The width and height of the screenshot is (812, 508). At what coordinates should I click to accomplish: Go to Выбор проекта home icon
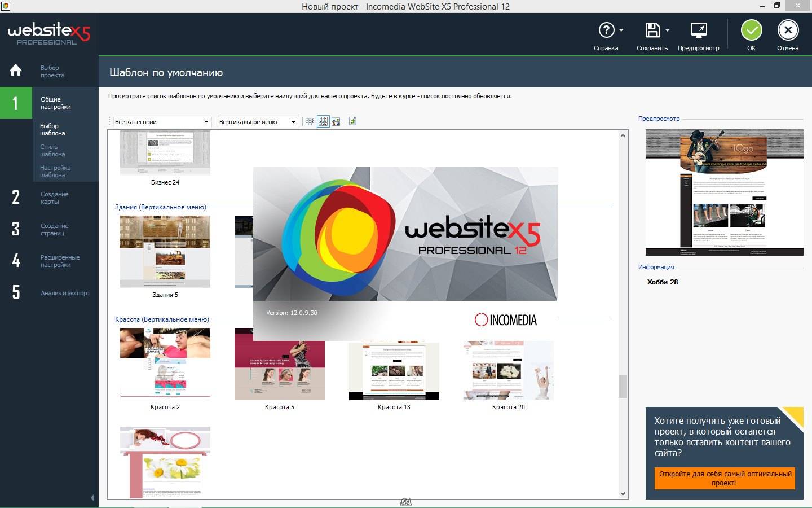(x=16, y=70)
